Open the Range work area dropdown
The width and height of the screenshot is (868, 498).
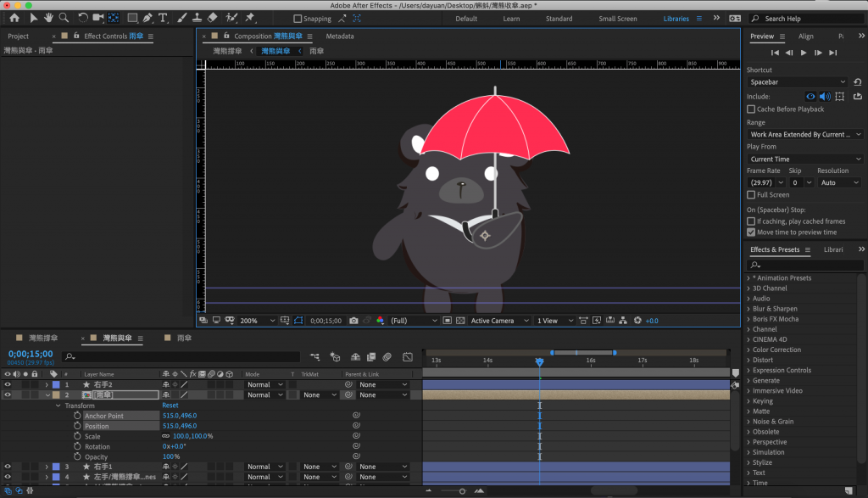(805, 135)
